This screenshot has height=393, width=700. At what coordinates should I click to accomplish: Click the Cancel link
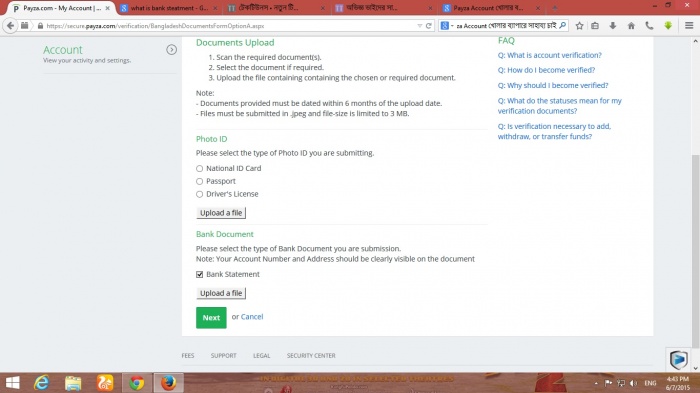252,317
